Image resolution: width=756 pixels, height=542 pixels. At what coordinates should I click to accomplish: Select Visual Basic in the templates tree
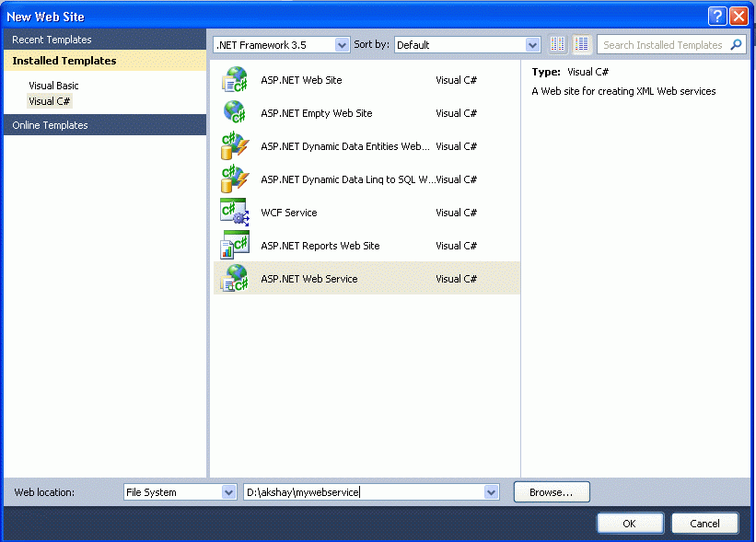pos(53,86)
